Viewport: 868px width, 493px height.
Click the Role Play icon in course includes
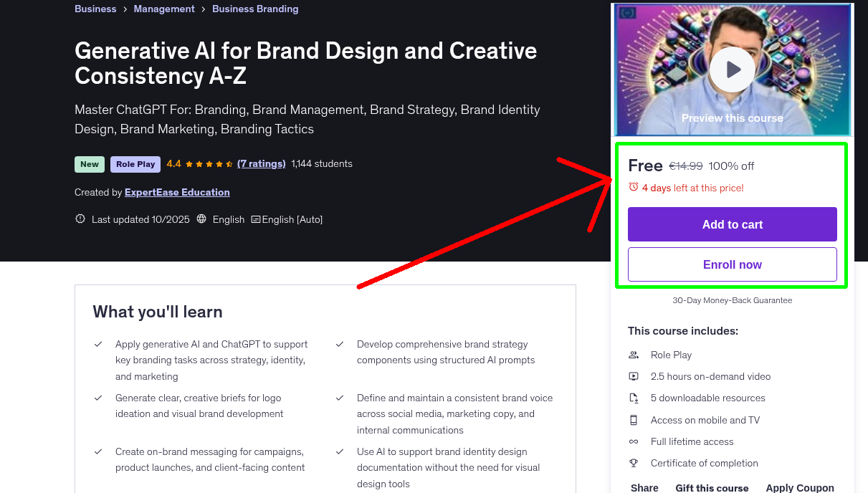pos(633,355)
